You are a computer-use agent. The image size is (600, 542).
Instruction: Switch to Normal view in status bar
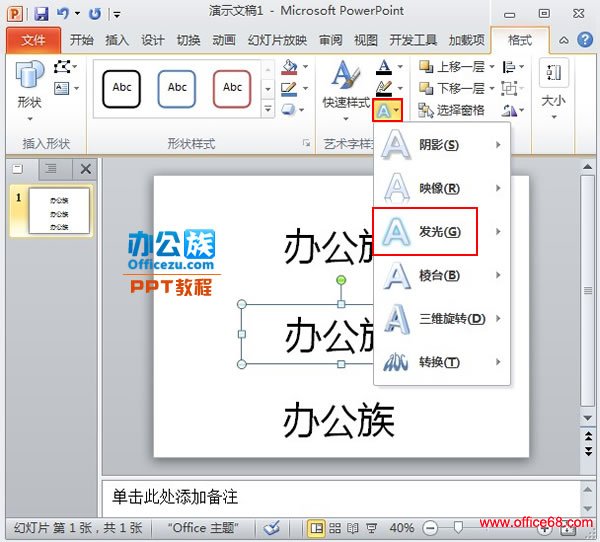pos(317,529)
